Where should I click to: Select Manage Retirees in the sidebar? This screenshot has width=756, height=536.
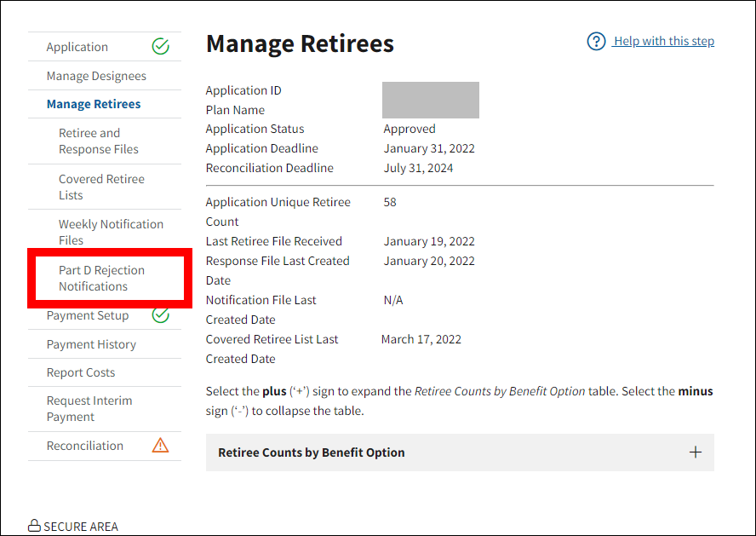click(x=94, y=104)
